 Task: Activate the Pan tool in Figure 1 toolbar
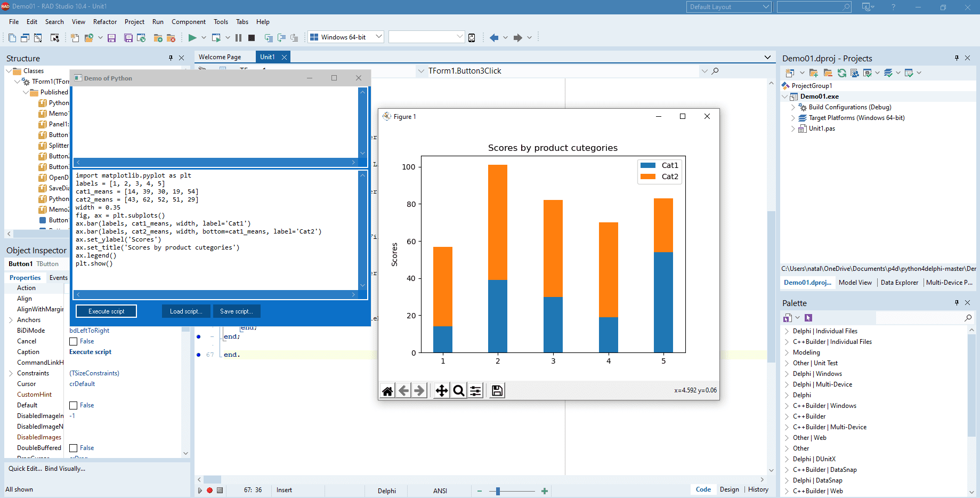coord(441,390)
